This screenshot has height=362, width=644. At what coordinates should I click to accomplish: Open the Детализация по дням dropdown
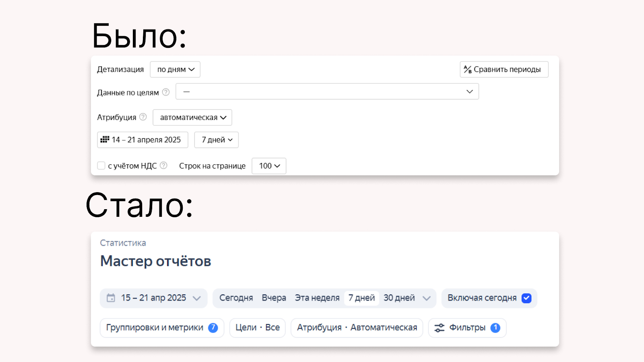[175, 69]
